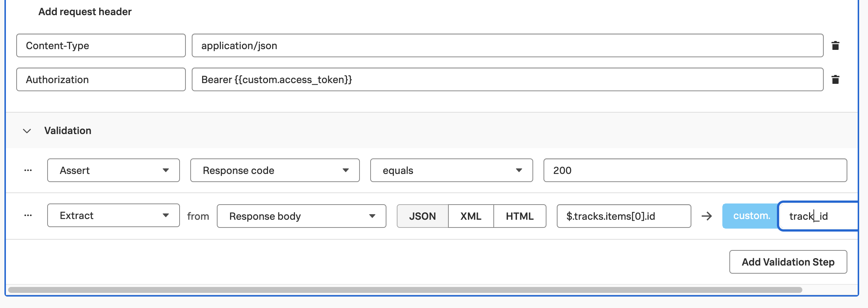Delete the Authorization header row

[x=835, y=79]
